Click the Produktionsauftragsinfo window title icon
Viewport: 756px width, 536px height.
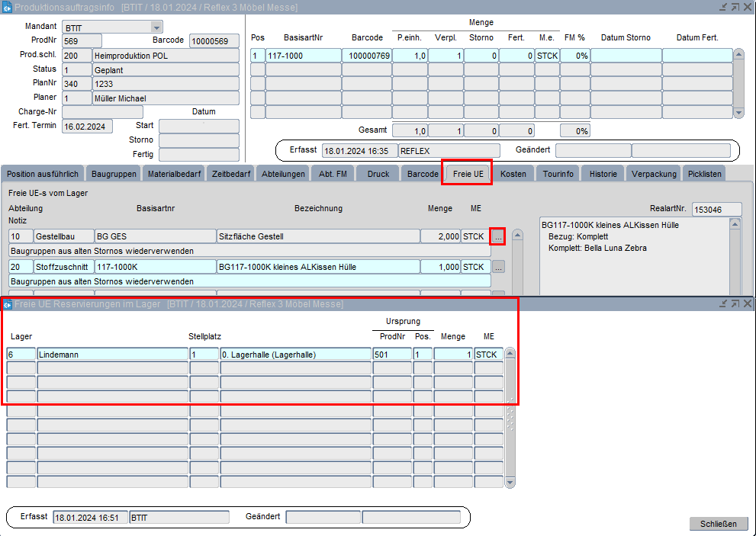pos(7,7)
